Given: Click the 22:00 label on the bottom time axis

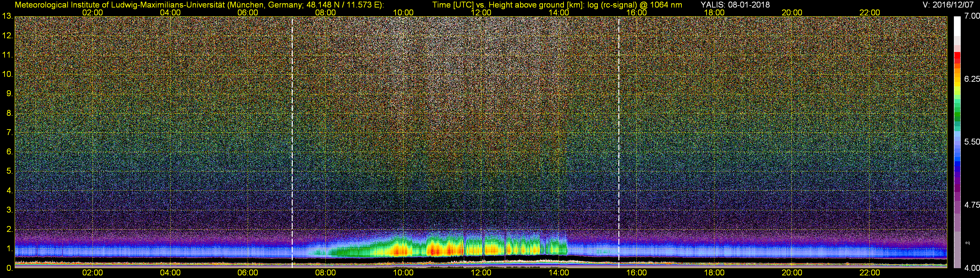Looking at the screenshot, I should [x=870, y=273].
